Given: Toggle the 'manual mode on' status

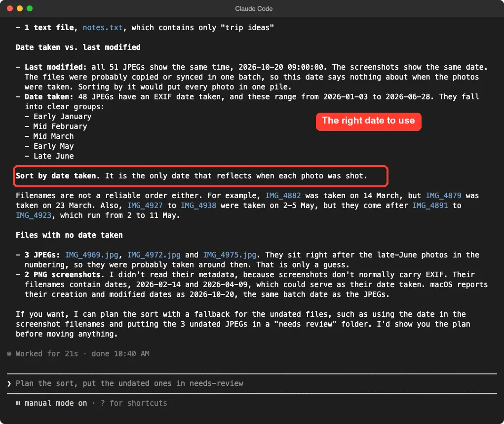Looking at the screenshot, I should 56,403.
